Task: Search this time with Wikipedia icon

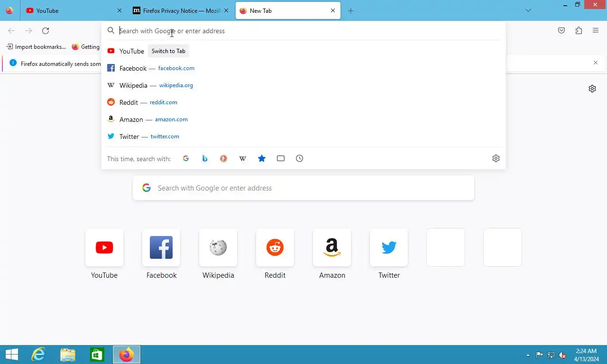Action: [x=243, y=158]
